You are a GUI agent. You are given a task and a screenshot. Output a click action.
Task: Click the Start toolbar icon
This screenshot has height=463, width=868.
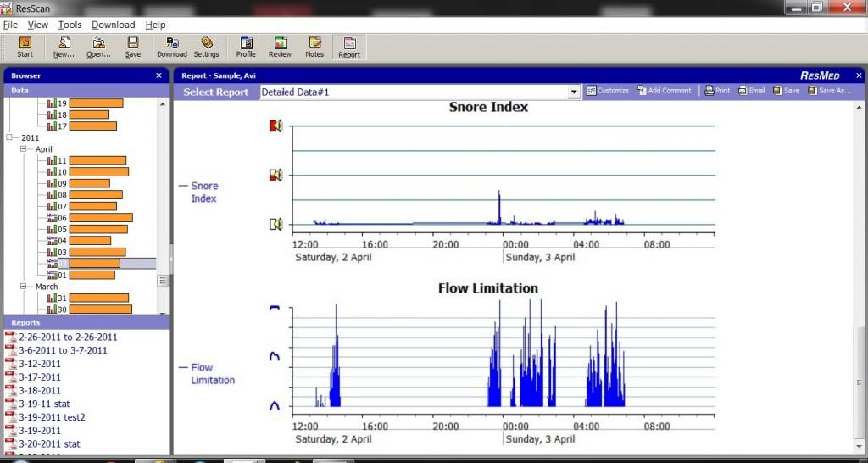[25, 47]
